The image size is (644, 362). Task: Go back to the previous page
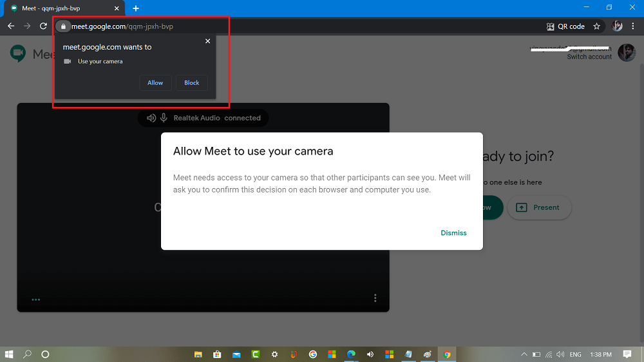(x=11, y=26)
